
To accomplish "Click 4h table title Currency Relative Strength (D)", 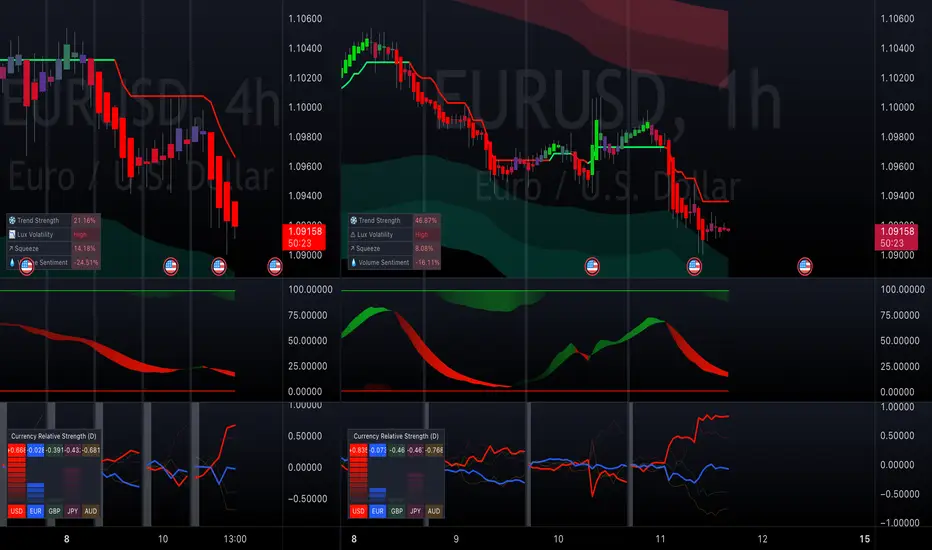I will tap(53, 436).
